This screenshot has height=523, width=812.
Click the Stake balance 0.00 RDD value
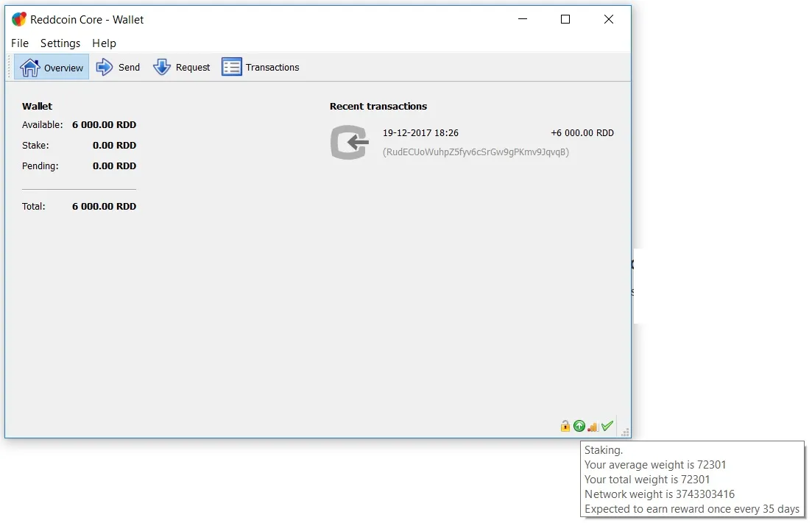coord(114,146)
